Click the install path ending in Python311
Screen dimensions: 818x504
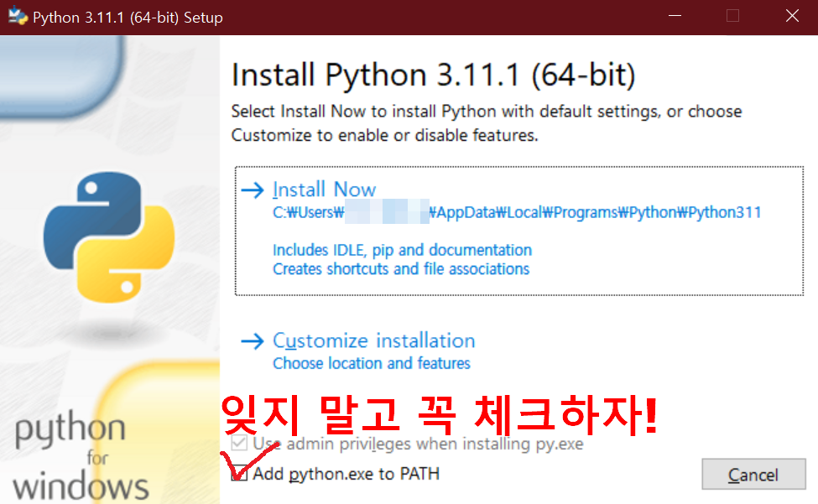click(x=517, y=212)
